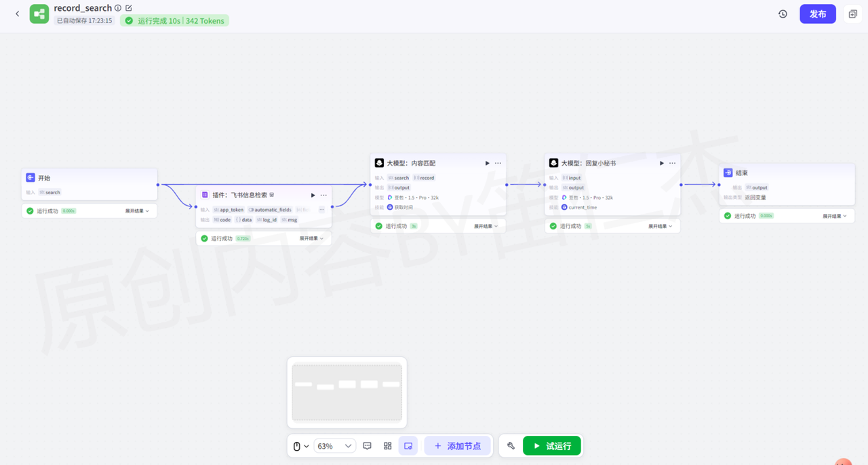Click the 结束 node icon
This screenshot has width=868, height=465.
pos(728,172)
